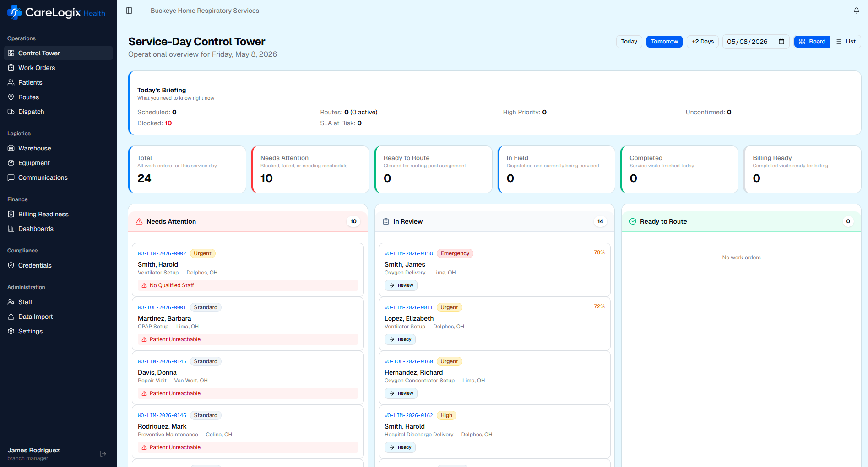Click the Equipment box icon
This screenshot has width=868, height=467.
click(x=11, y=163)
